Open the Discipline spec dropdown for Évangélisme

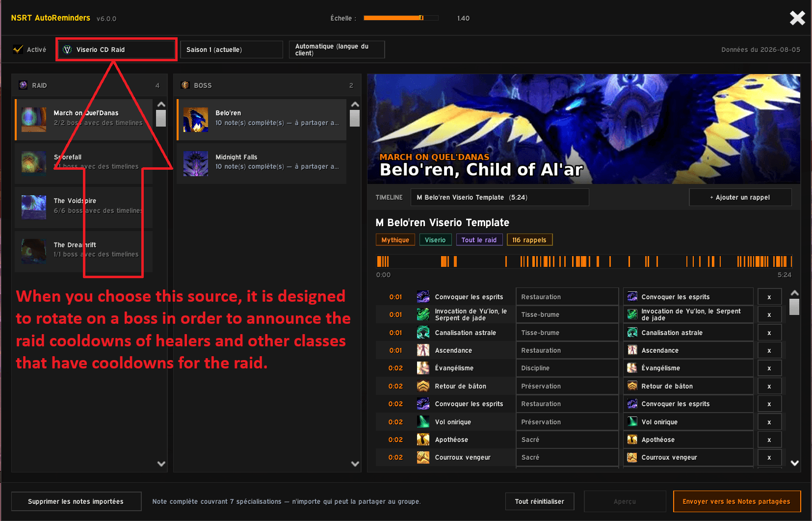(x=567, y=368)
